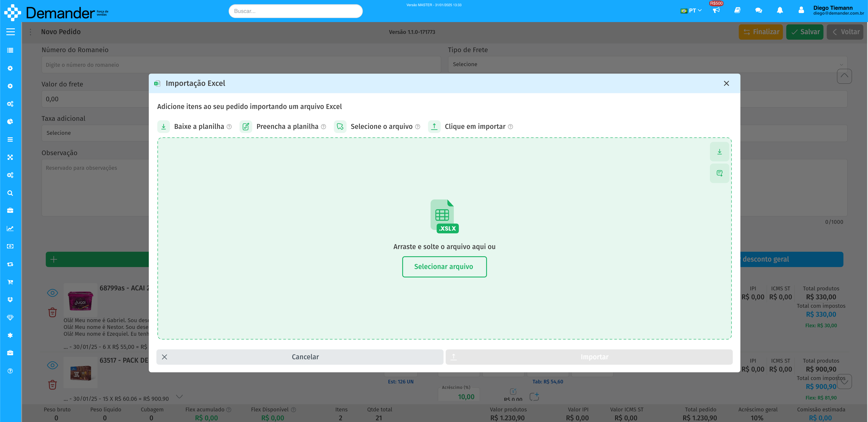
Task: Click the text "Arraste e solte o arquivo aqui ou"
Action: pyautogui.click(x=444, y=247)
